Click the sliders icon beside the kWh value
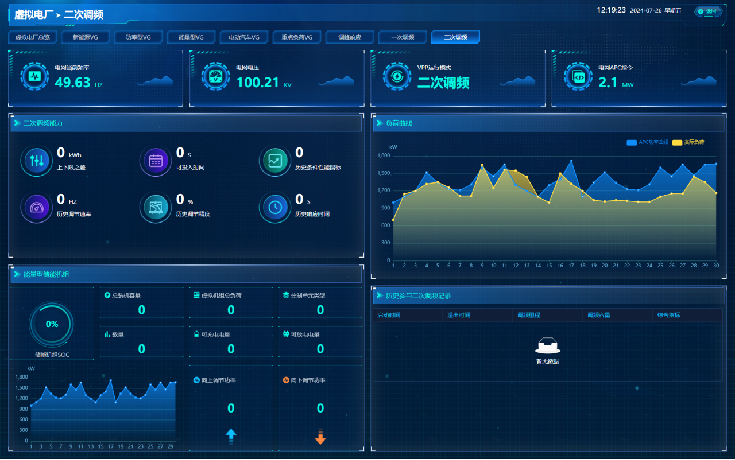The width and height of the screenshot is (735, 460). pos(38,161)
